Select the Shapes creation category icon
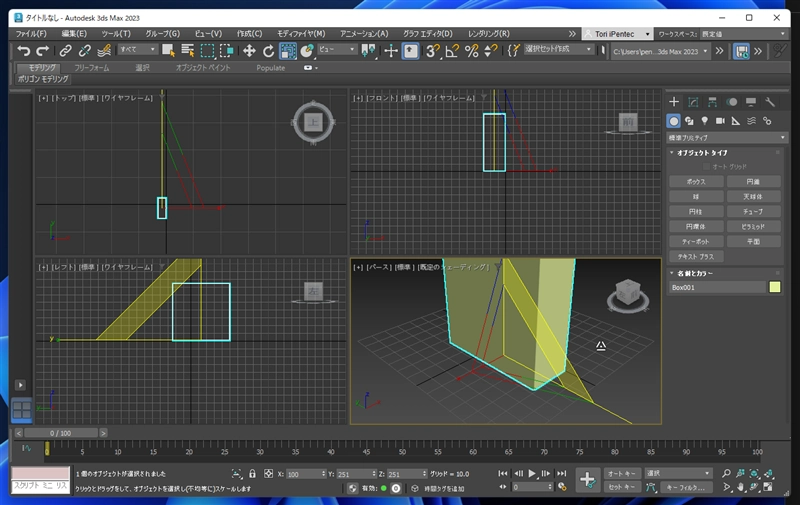Screen dimensions: 800x505 point(689,121)
